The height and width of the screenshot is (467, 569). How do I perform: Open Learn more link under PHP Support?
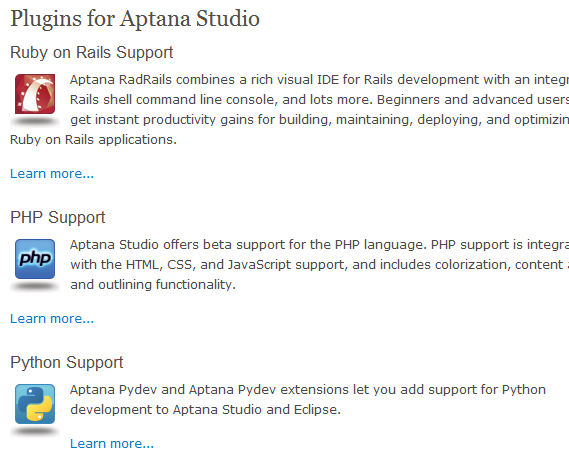52,319
